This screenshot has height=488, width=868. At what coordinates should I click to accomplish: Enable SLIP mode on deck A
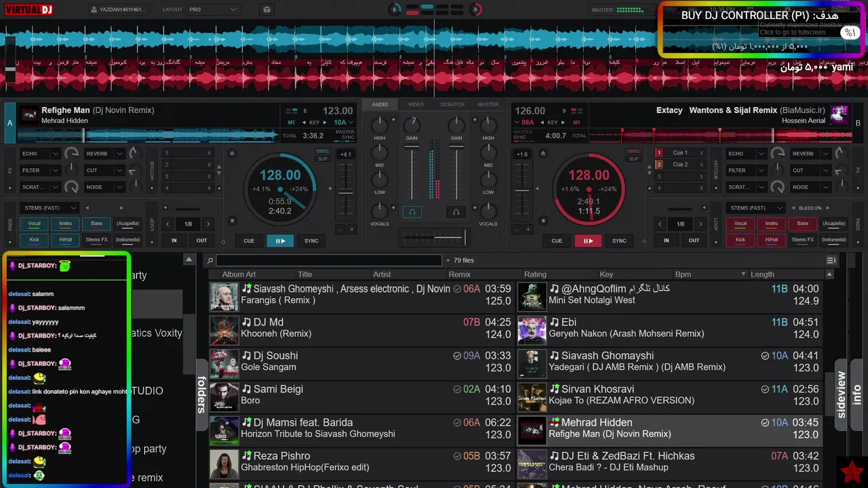point(323,159)
